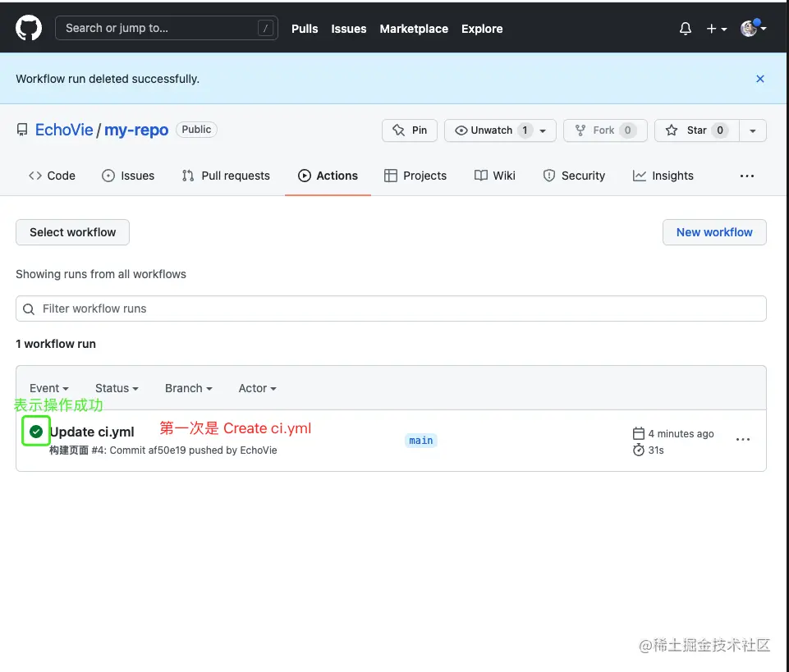Screen dimensions: 789x672
Task: Open the Update ci.yml workflow run
Action: [92, 432]
